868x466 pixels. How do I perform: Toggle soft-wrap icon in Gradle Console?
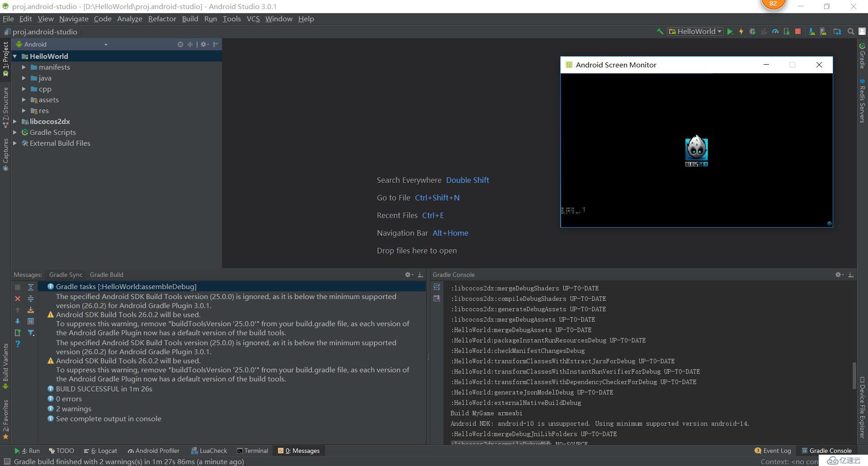(437, 287)
